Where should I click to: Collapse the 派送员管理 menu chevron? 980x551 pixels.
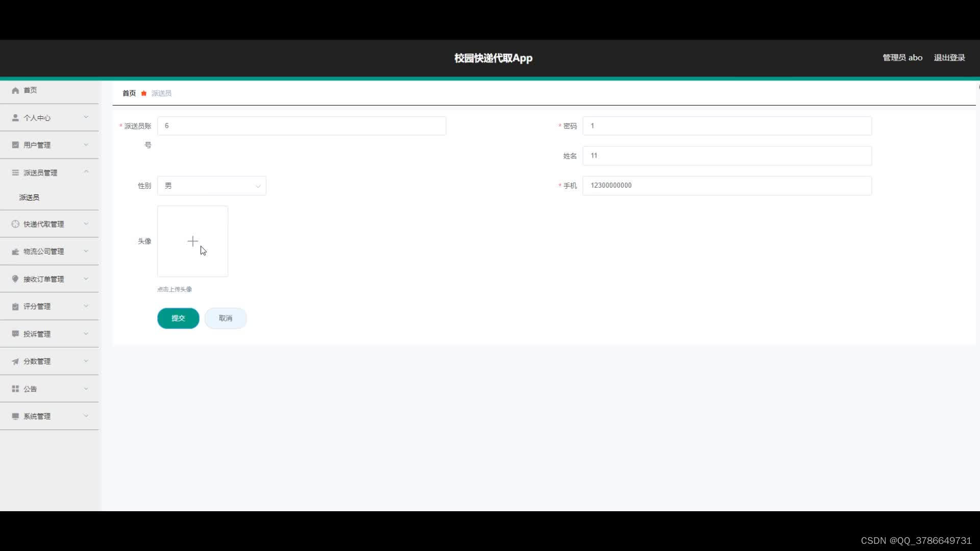[x=86, y=172]
